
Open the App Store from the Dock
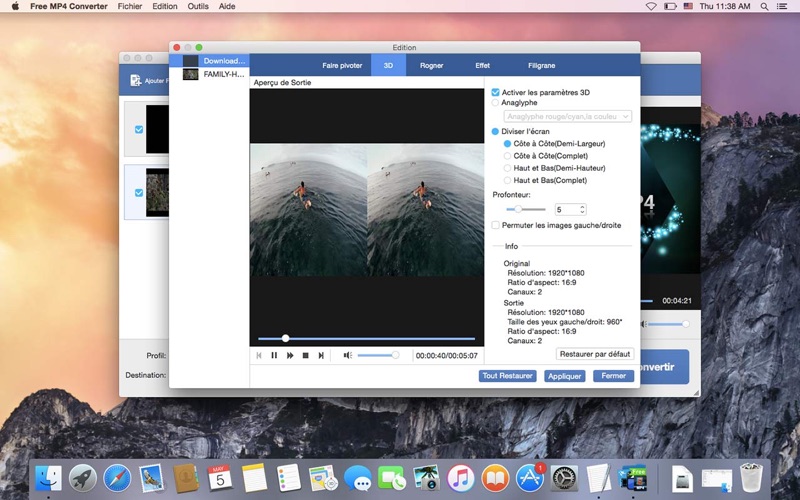pyautogui.click(x=530, y=479)
